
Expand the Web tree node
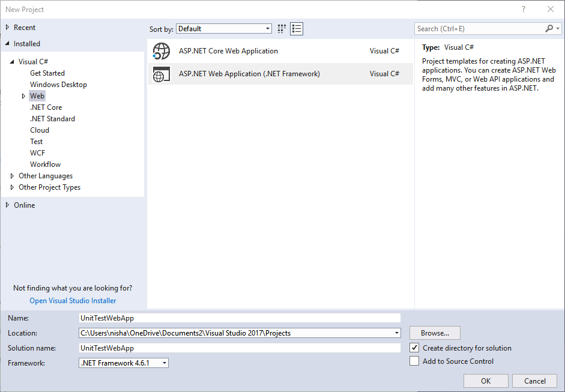(x=23, y=95)
